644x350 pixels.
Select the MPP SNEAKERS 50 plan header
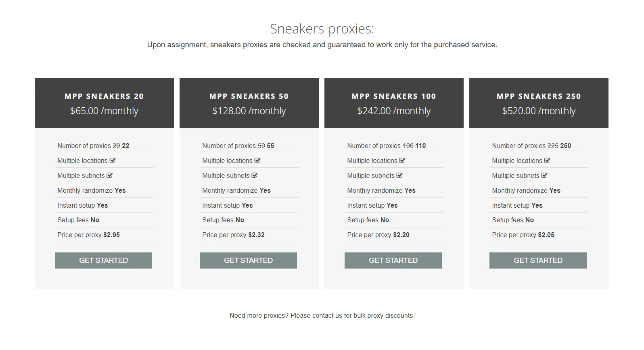[x=249, y=96]
